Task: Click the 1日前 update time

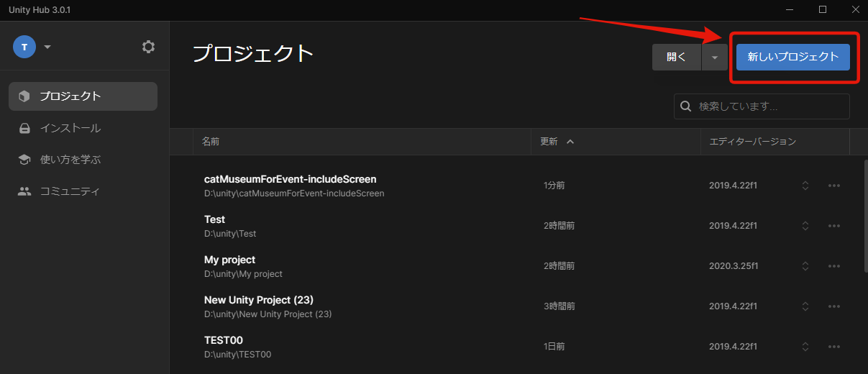Action: (x=554, y=347)
